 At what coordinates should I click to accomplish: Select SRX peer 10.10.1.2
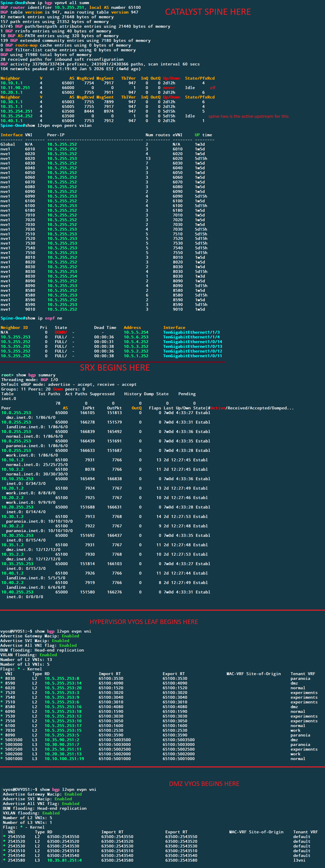click(x=13, y=460)
